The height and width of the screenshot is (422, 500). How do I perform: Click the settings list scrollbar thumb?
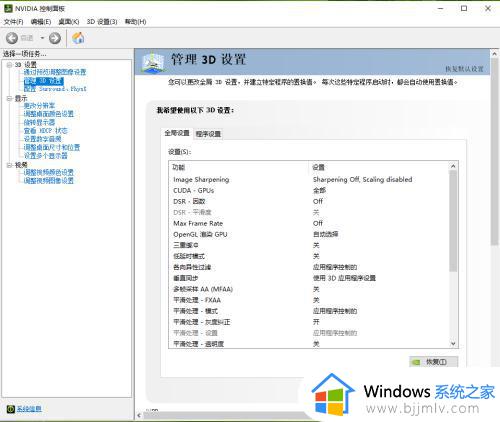[x=453, y=221]
